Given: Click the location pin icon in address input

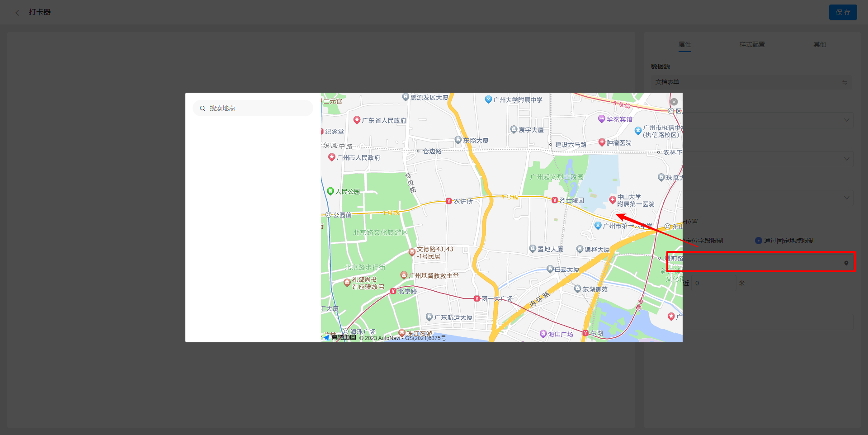Looking at the screenshot, I should tap(846, 262).
